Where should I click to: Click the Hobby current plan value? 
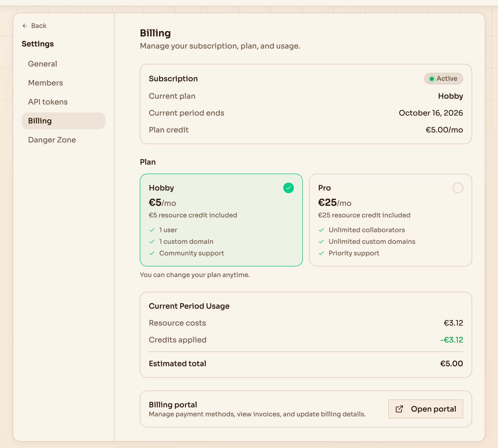(451, 96)
